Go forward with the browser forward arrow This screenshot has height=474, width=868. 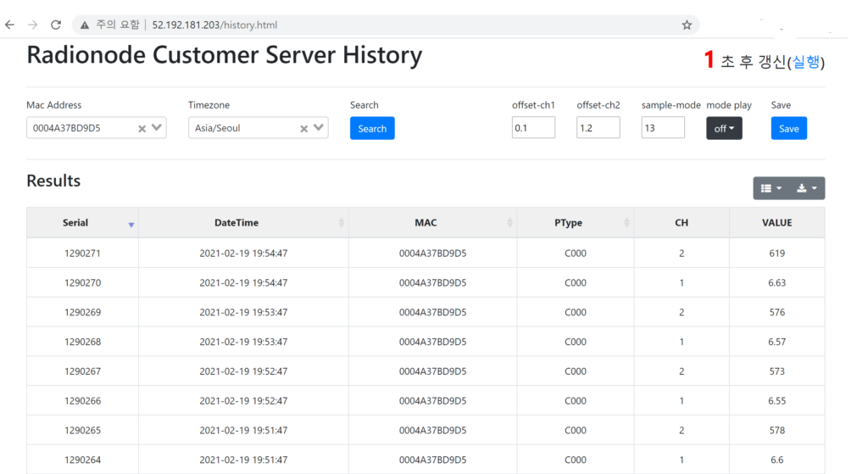[33, 25]
